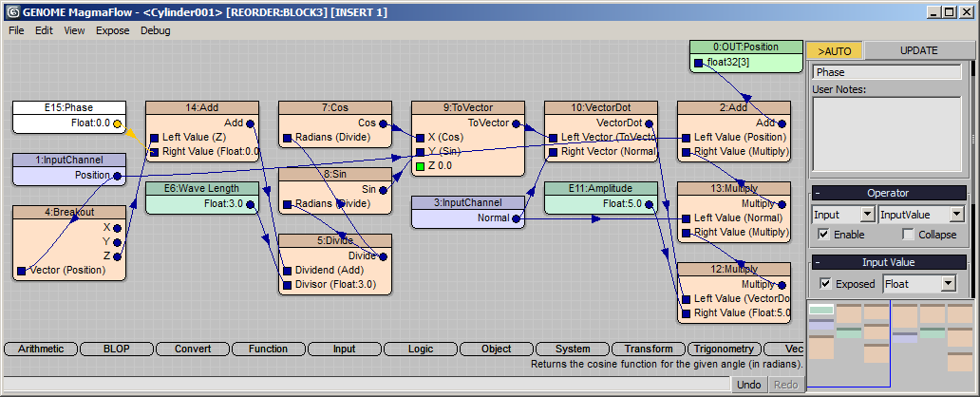Toggle the Exposed checkbox
The width and height of the screenshot is (980, 397).
[825, 284]
